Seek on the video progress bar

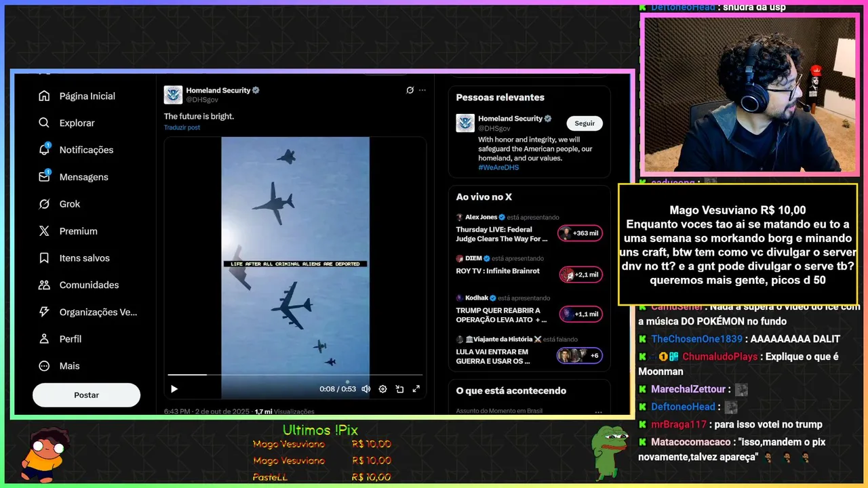tap(295, 374)
